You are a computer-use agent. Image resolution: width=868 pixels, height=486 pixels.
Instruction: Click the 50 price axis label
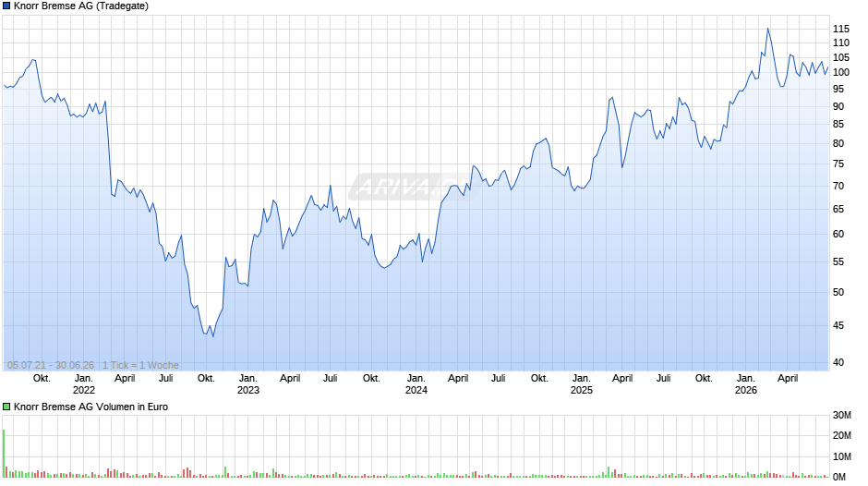click(x=838, y=292)
